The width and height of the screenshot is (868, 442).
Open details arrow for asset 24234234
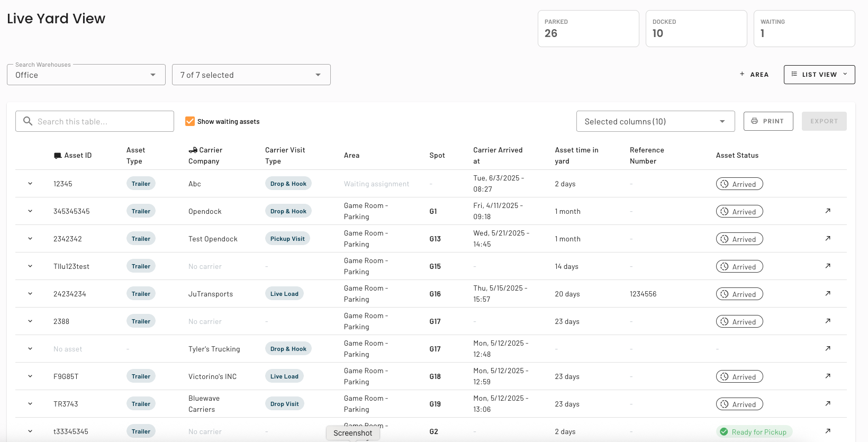point(828,293)
